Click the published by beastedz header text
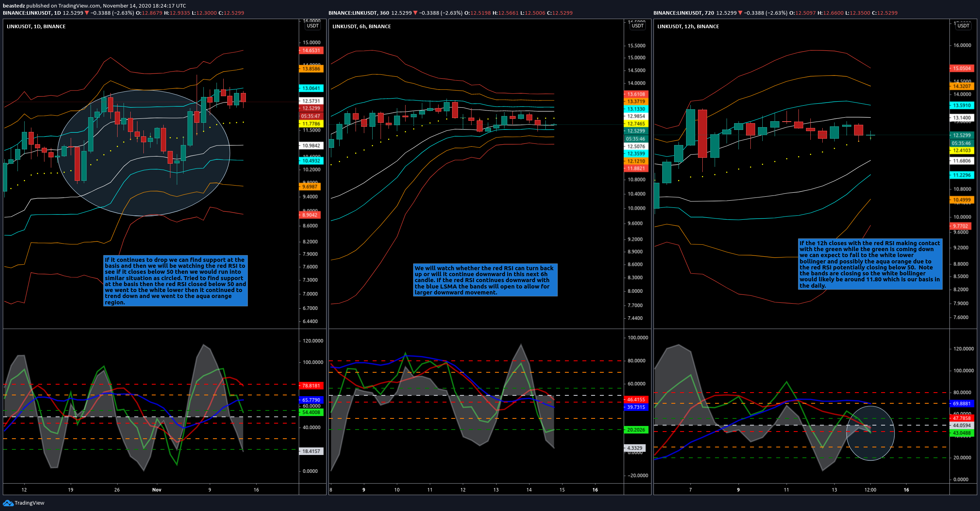This screenshot has width=980, height=511. (94, 6)
